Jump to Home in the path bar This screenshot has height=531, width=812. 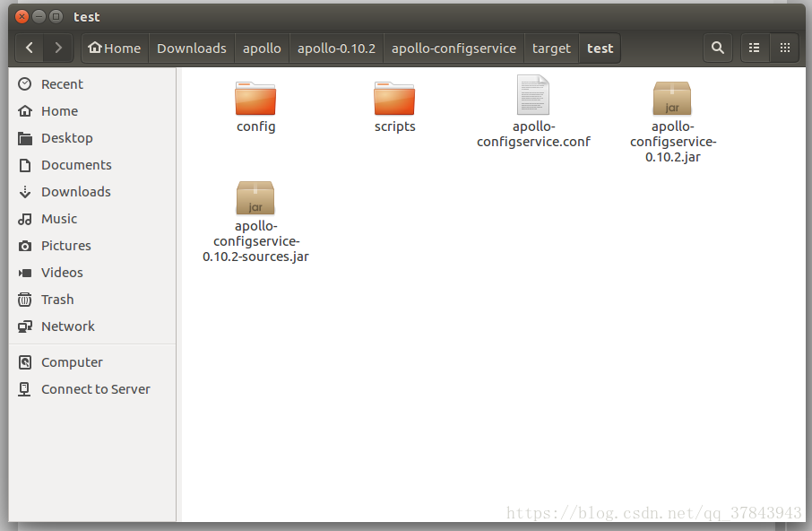[x=115, y=48]
